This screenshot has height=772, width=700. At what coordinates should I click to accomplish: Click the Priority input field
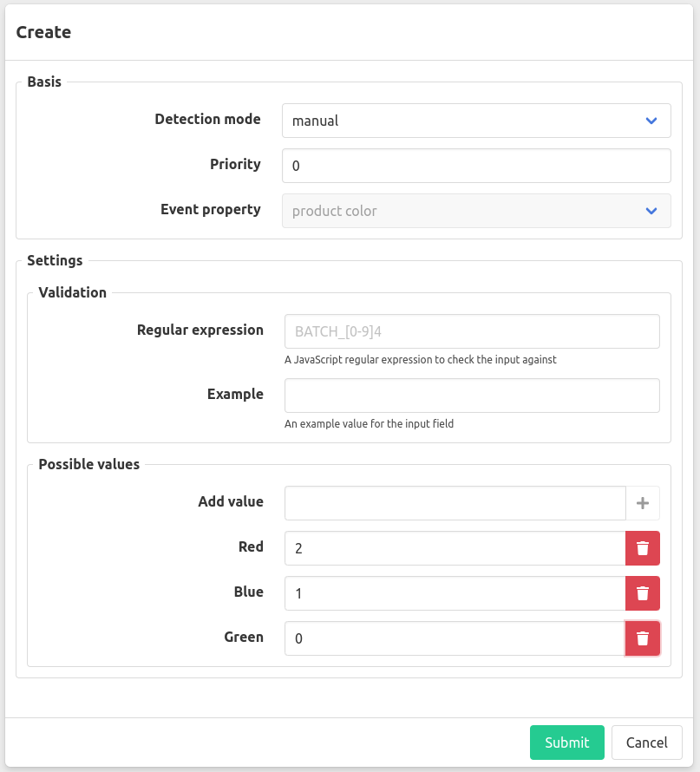point(476,166)
